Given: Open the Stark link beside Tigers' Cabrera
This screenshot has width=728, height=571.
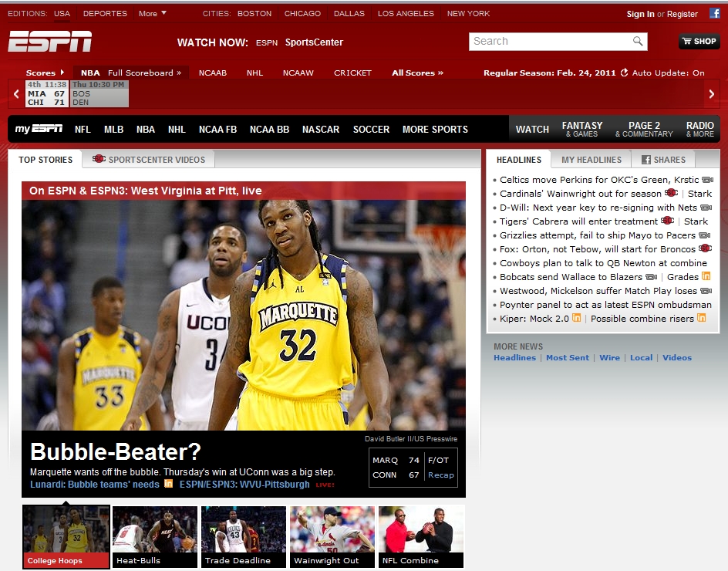Looking at the screenshot, I should click(x=696, y=221).
